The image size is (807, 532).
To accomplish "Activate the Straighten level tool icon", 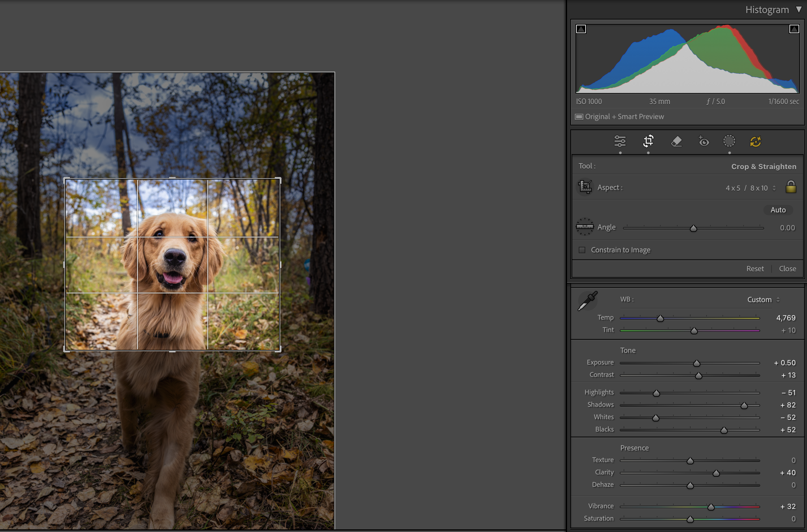I will tap(585, 227).
